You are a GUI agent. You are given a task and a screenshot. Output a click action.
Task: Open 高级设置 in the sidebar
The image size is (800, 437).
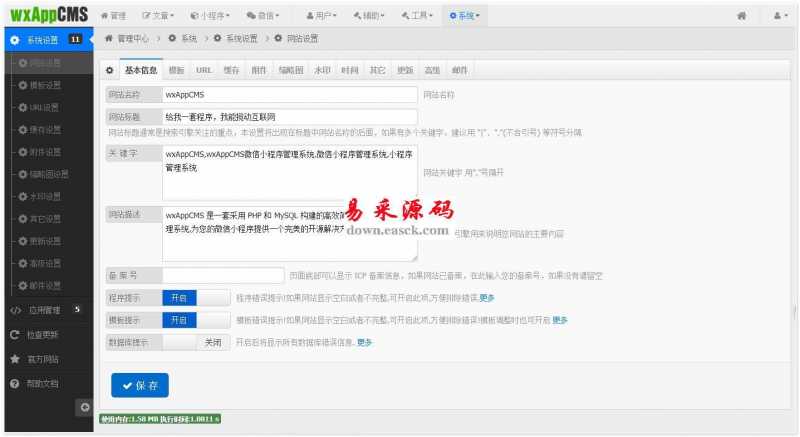coord(45,263)
